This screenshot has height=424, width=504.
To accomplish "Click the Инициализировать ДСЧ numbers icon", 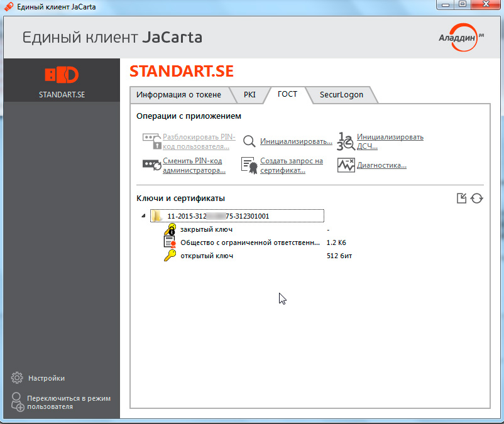I will 346,141.
